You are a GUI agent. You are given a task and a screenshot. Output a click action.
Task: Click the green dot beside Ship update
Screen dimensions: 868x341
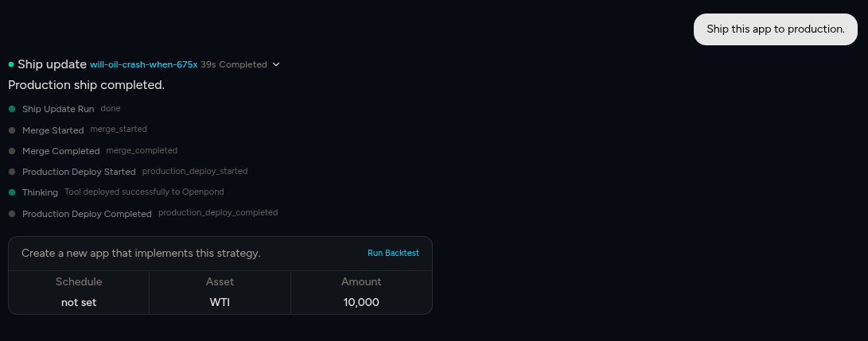pos(11,64)
